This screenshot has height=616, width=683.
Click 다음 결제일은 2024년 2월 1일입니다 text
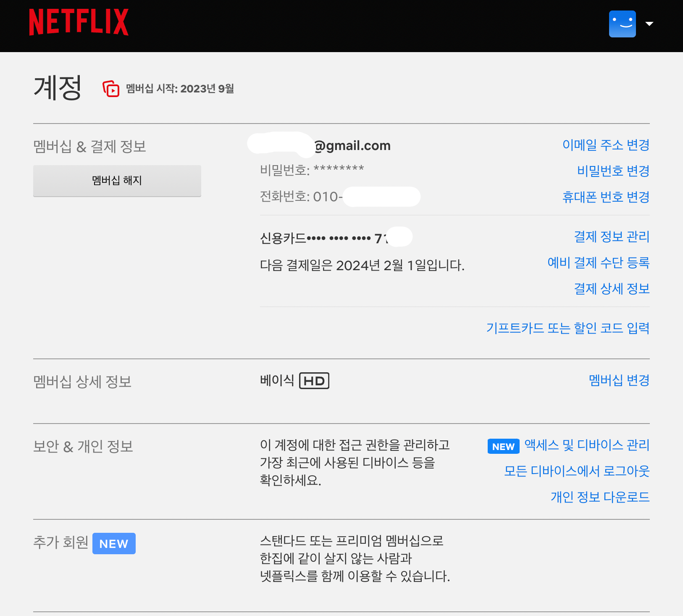coord(362,265)
